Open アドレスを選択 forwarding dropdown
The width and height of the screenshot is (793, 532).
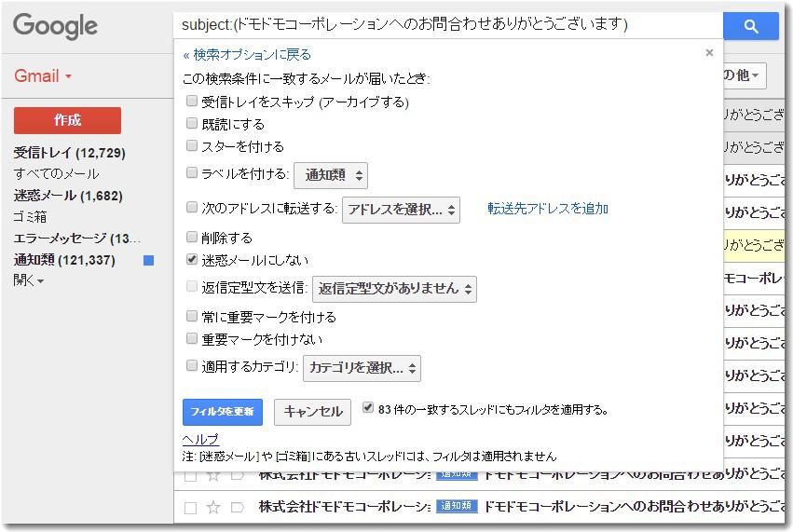(x=401, y=210)
